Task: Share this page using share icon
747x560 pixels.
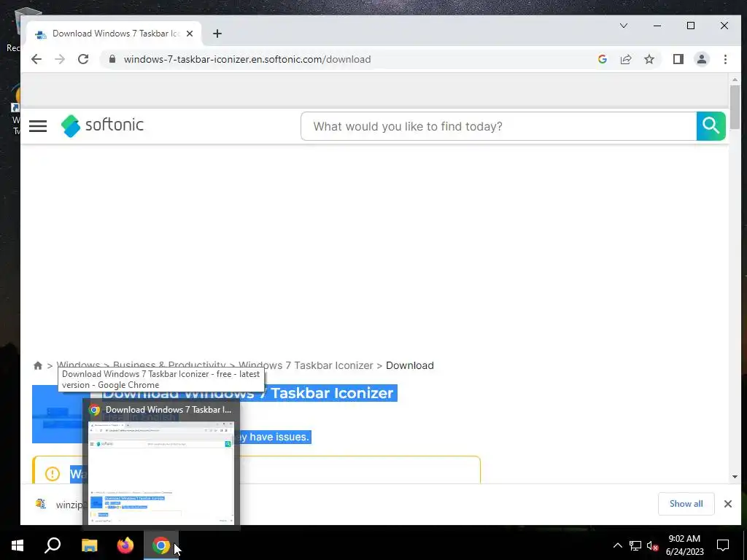Action: (625, 59)
